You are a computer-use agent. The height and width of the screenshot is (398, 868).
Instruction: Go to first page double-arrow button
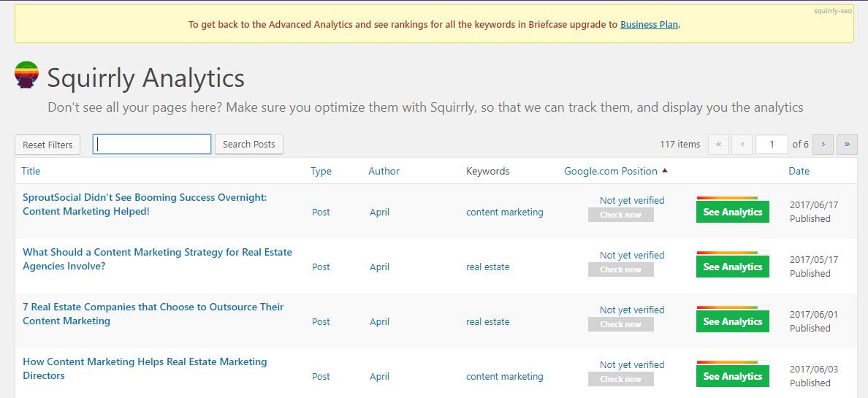718,145
